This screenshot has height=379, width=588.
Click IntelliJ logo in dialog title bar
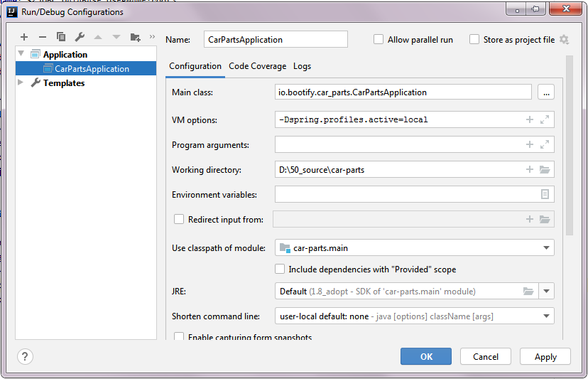[x=12, y=12]
